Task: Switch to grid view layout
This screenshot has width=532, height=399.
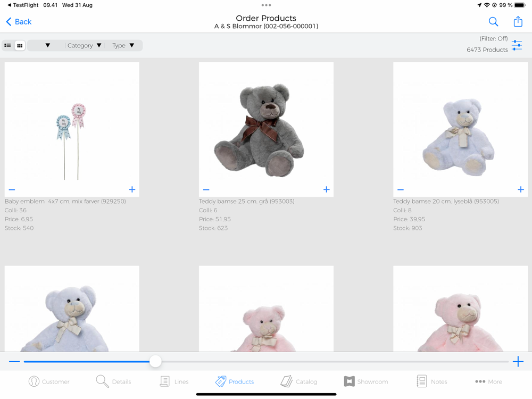Action: pyautogui.click(x=20, y=45)
